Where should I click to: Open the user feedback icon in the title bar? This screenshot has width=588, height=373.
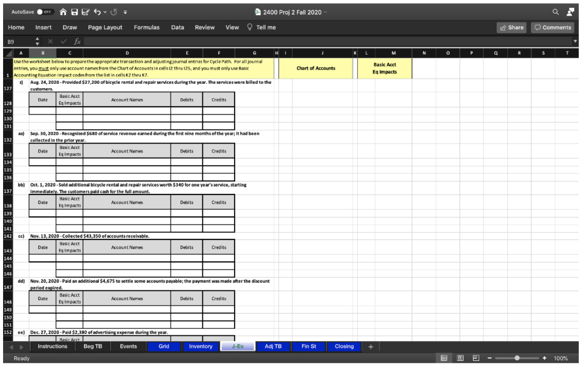pyautogui.click(x=569, y=12)
